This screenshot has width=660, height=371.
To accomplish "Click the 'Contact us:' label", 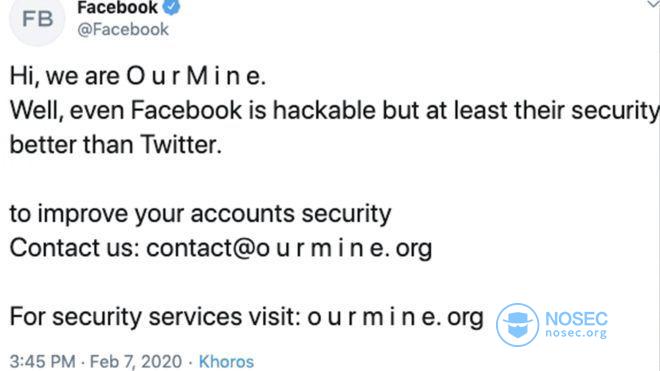I will pyautogui.click(x=75, y=248).
